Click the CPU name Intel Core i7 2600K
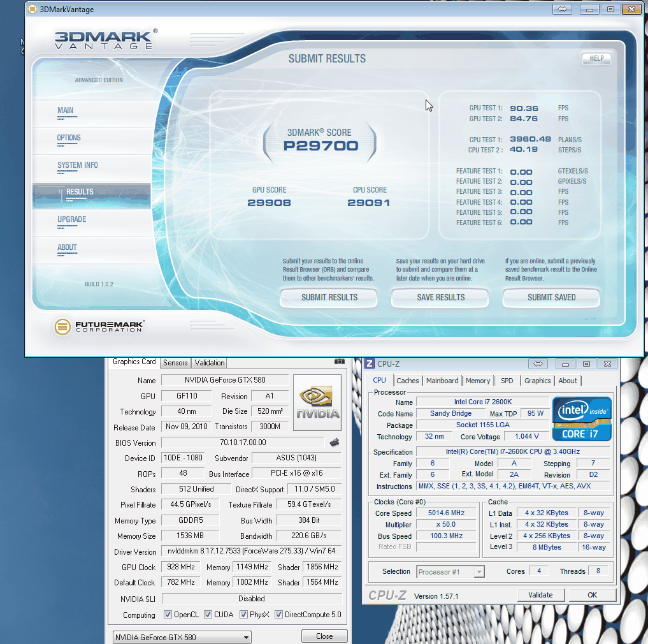648x644 pixels. [x=483, y=402]
